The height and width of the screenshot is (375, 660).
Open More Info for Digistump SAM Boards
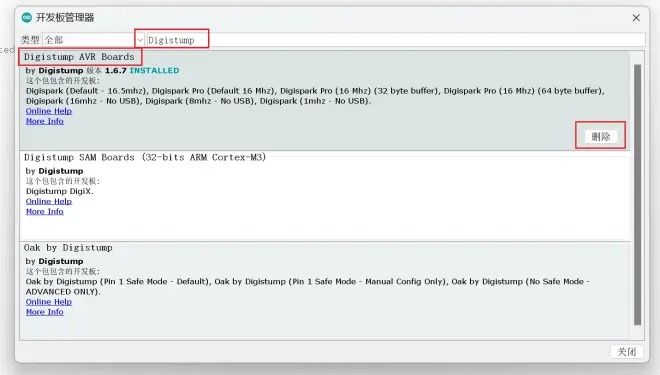click(45, 212)
